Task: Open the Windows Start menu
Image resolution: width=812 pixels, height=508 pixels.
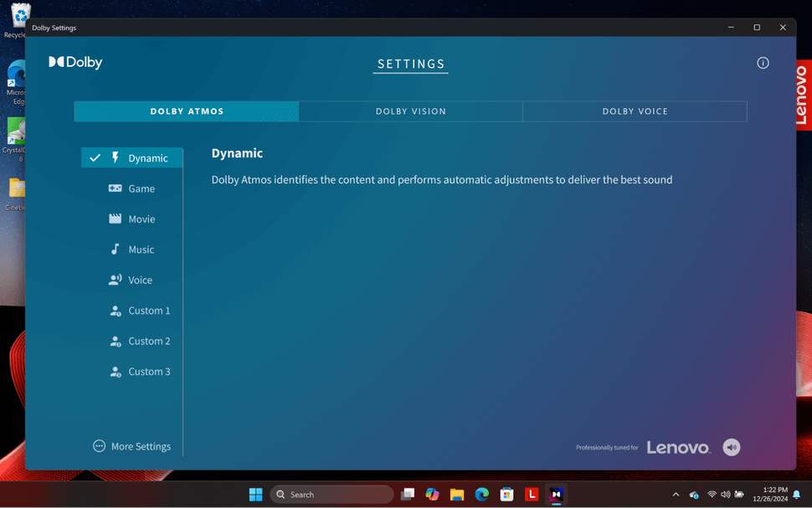Action: [x=255, y=495]
